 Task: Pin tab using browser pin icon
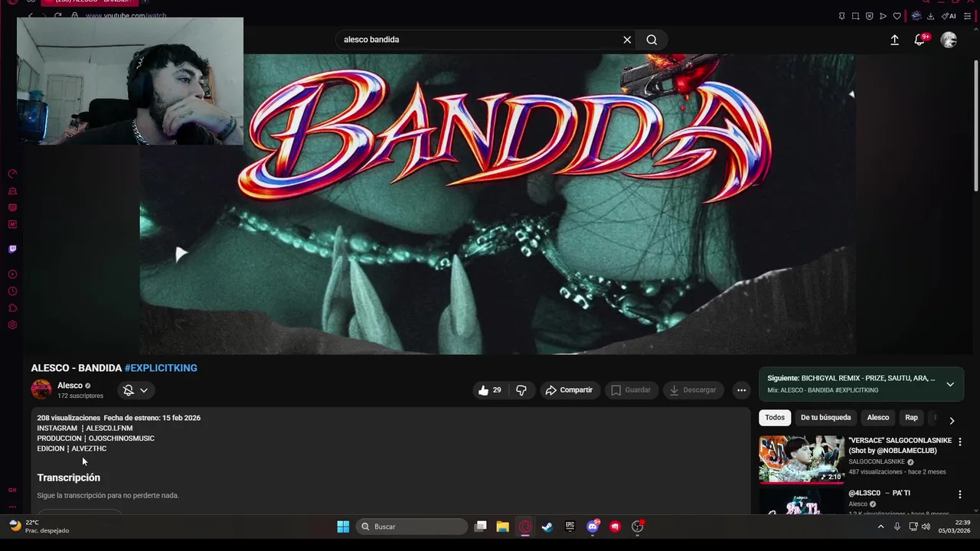point(841,16)
